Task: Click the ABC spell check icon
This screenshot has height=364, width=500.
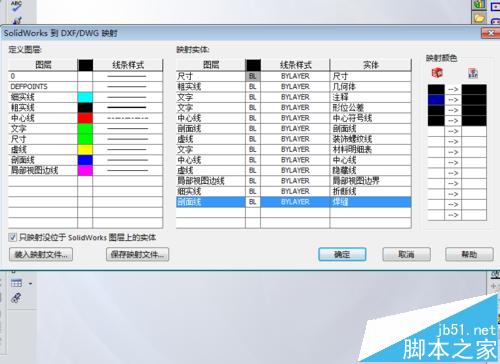Action: (x=16, y=6)
